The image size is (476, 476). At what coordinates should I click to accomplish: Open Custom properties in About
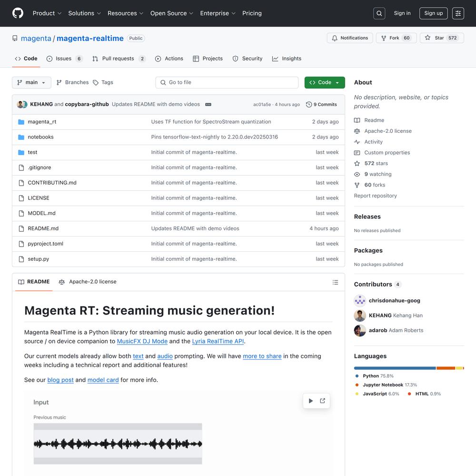click(x=387, y=153)
